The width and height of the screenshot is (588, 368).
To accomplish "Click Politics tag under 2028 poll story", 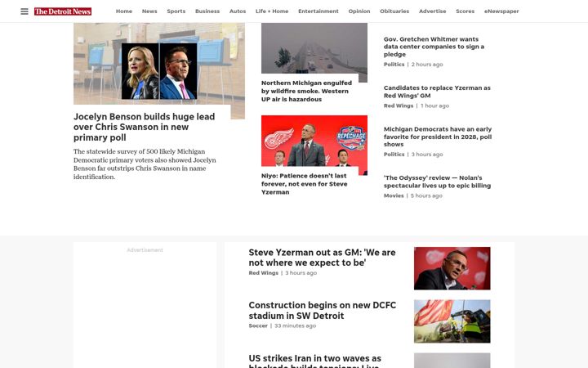I will tap(394, 155).
